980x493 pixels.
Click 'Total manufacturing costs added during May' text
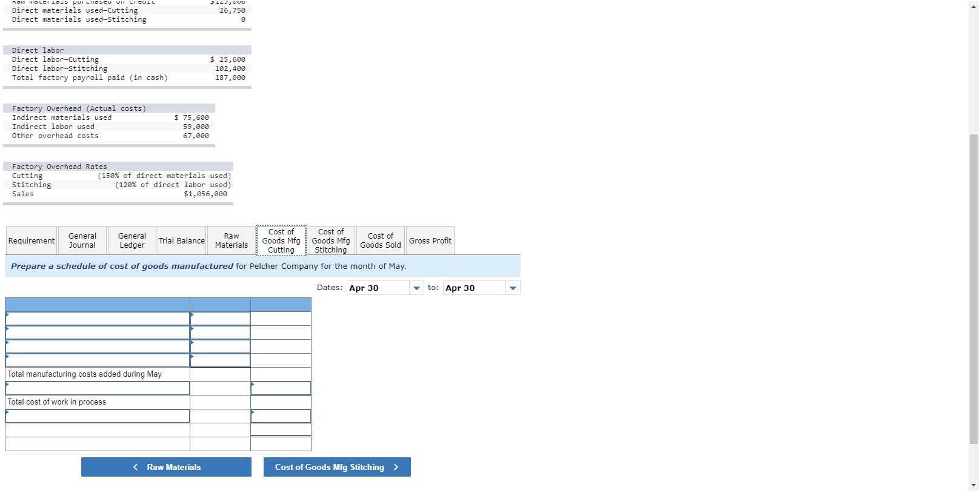[84, 374]
